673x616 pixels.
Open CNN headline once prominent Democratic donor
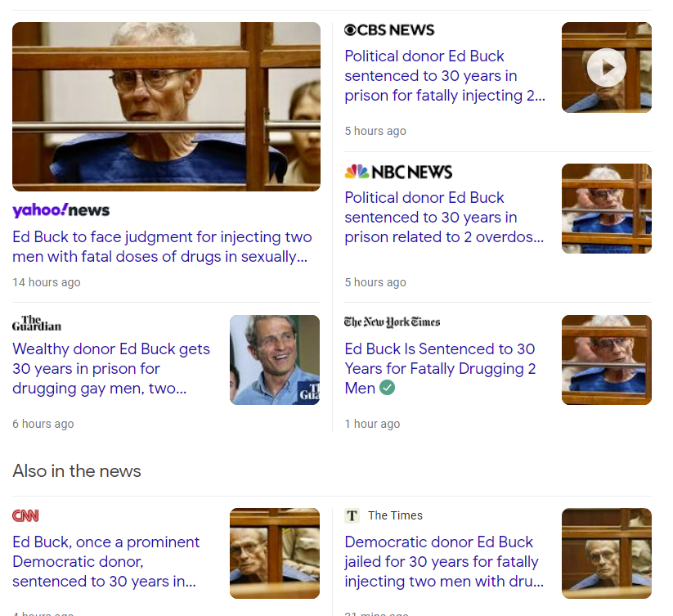point(106,561)
